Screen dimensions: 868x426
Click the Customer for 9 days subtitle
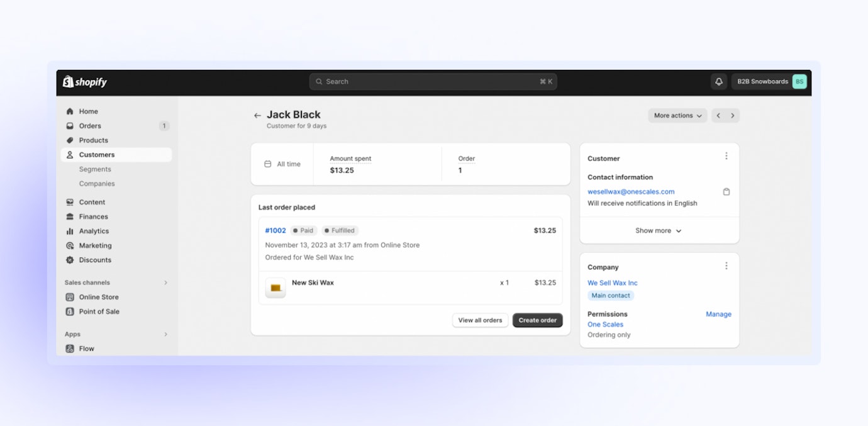pos(297,126)
